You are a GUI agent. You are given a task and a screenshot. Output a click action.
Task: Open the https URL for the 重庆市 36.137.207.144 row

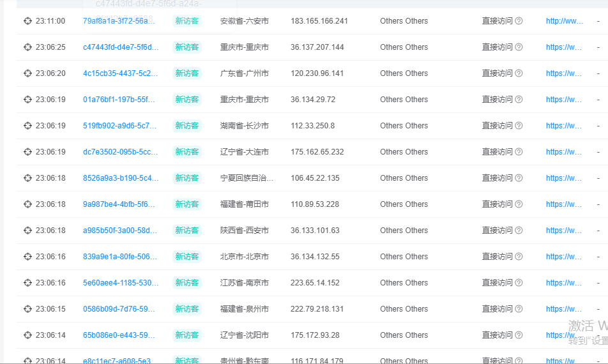point(563,47)
